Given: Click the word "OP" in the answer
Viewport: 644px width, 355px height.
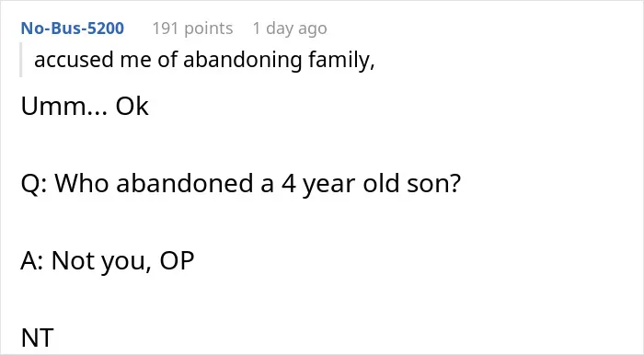Looking at the screenshot, I should tap(177, 260).
